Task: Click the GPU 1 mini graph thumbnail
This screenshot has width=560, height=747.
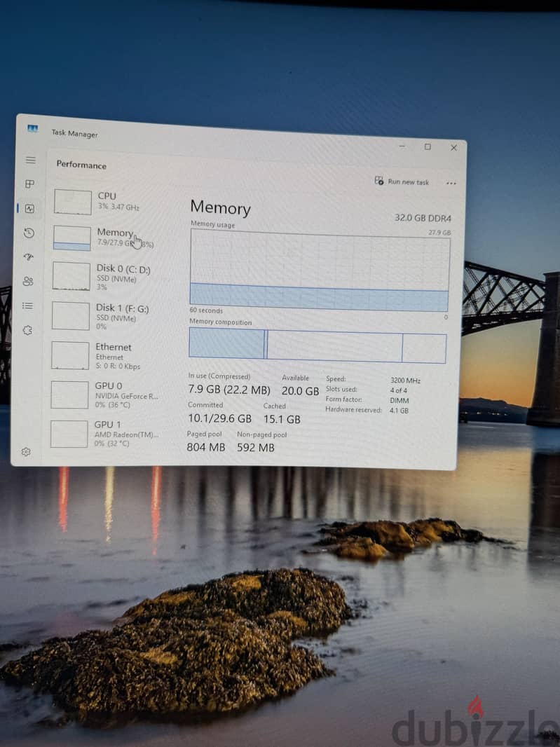Action: 69,434
